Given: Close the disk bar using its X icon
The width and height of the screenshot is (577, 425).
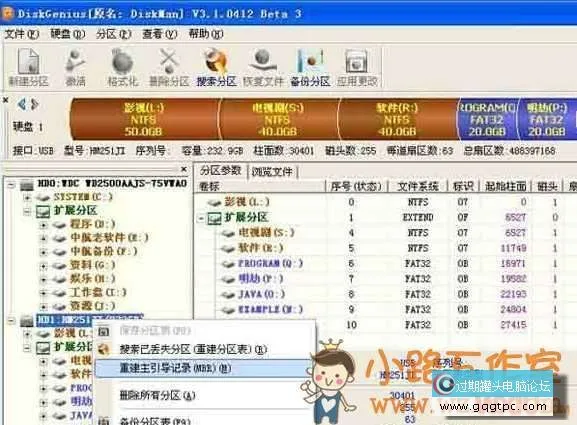Looking at the screenshot, I should [x=6, y=100].
